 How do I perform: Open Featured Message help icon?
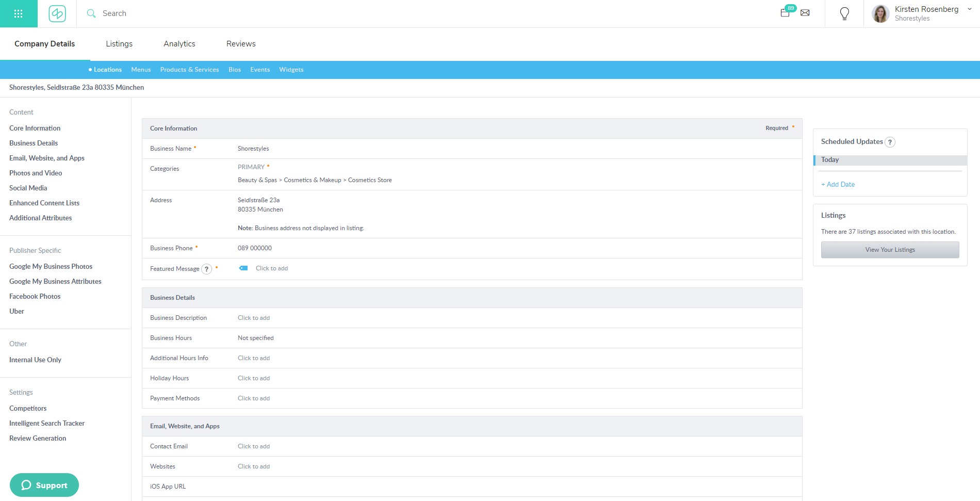207,269
